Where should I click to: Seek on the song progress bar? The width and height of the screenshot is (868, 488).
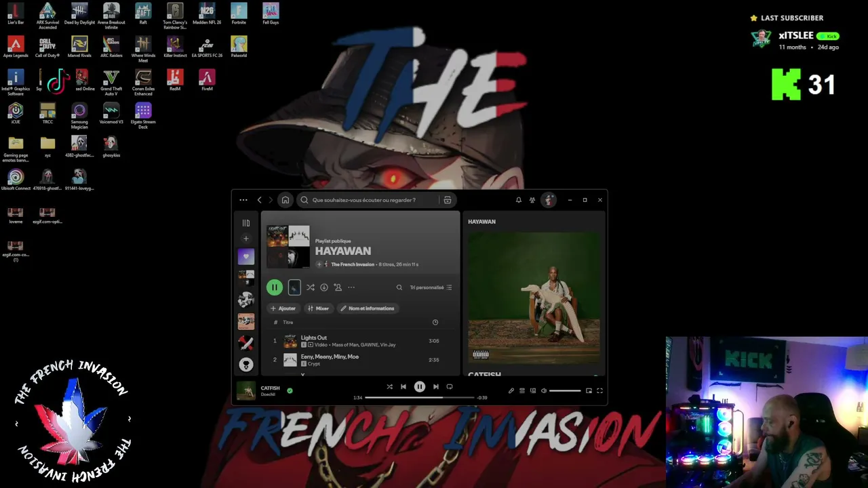pos(420,398)
